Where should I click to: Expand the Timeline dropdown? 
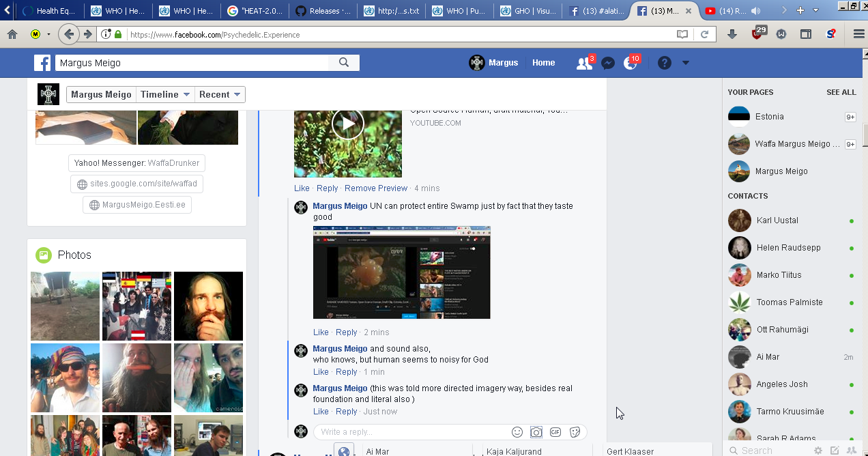(x=165, y=95)
